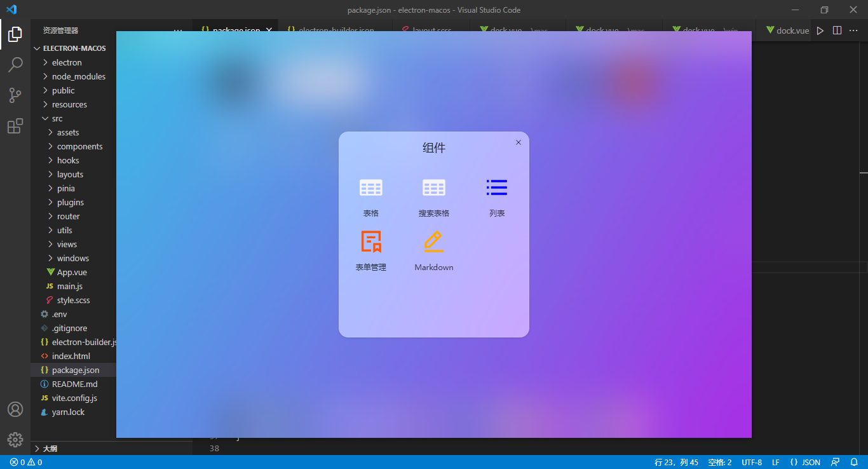Click the feedback icon in status bar
868x469 pixels.
coord(836,462)
